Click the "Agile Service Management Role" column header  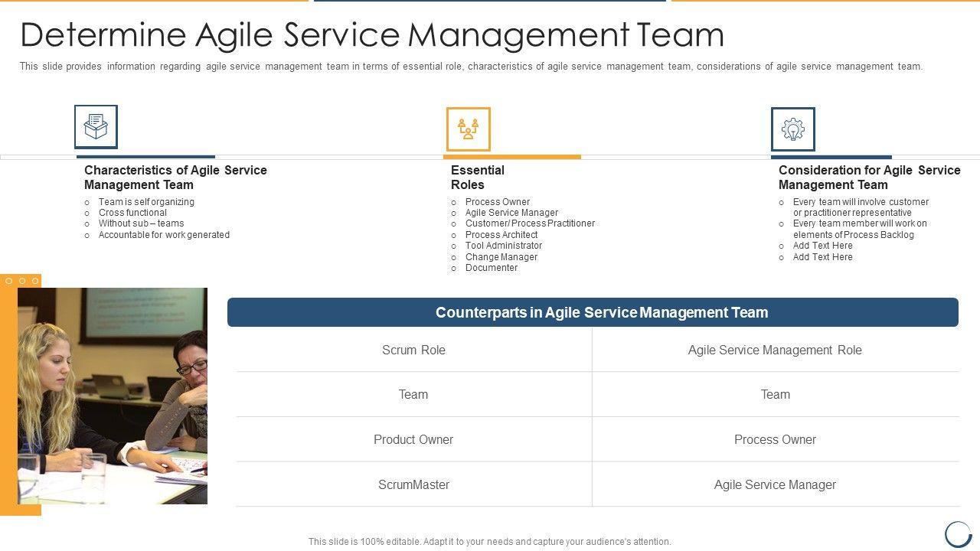775,350
